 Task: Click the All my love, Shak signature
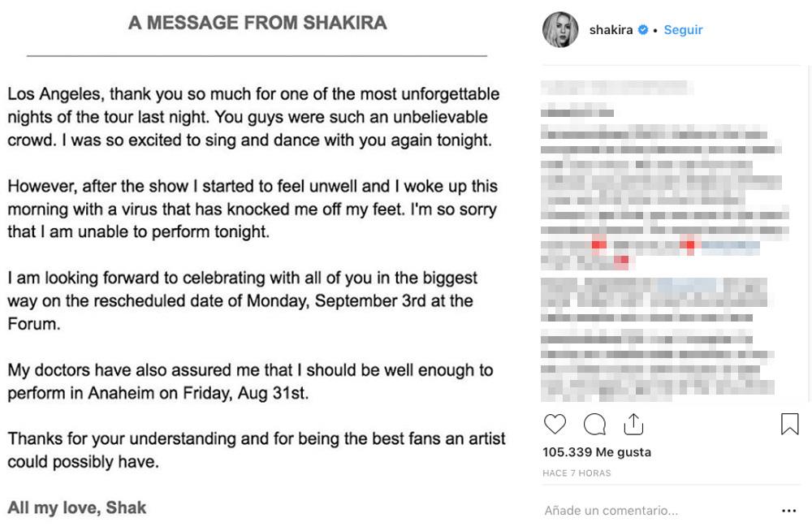[x=77, y=508]
